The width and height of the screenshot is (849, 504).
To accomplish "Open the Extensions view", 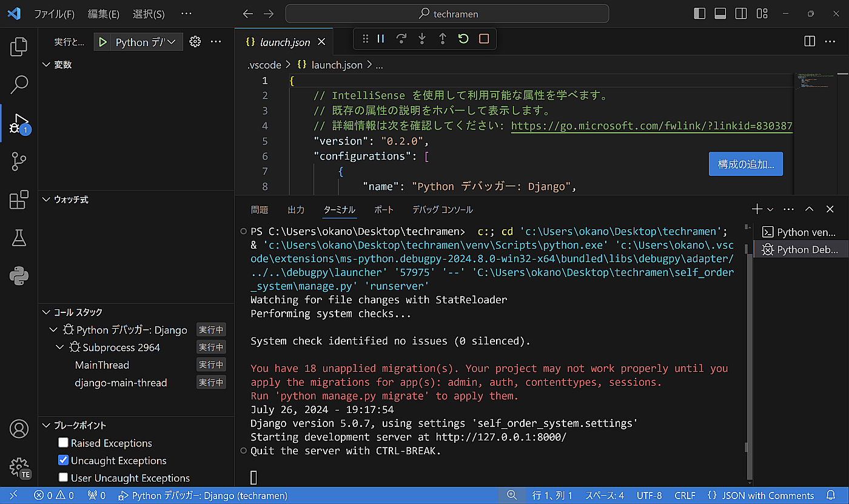I will [19, 200].
